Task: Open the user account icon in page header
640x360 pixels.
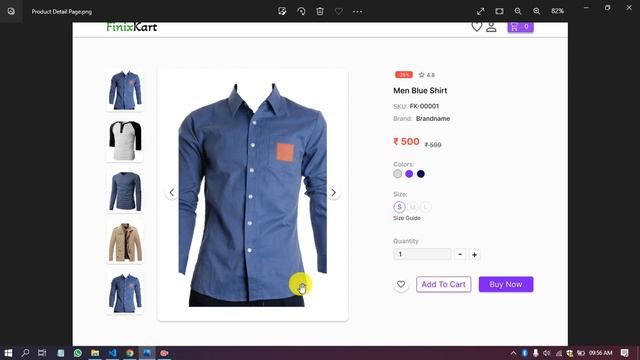Action: coord(491,27)
